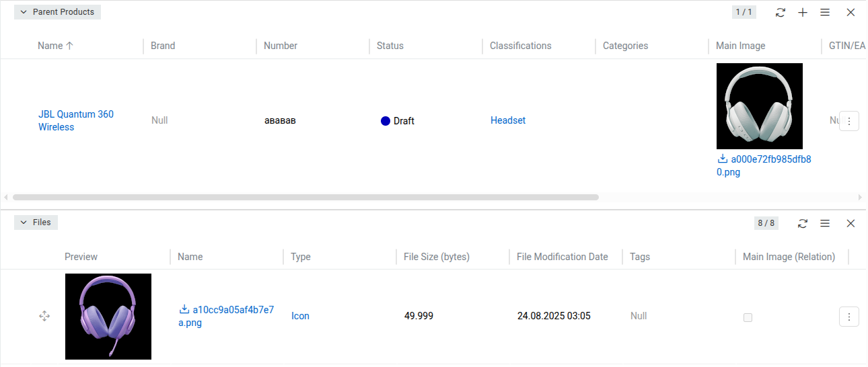Click scrollbar left arrow in Parent Products
This screenshot has height=367, width=868.
(6, 198)
